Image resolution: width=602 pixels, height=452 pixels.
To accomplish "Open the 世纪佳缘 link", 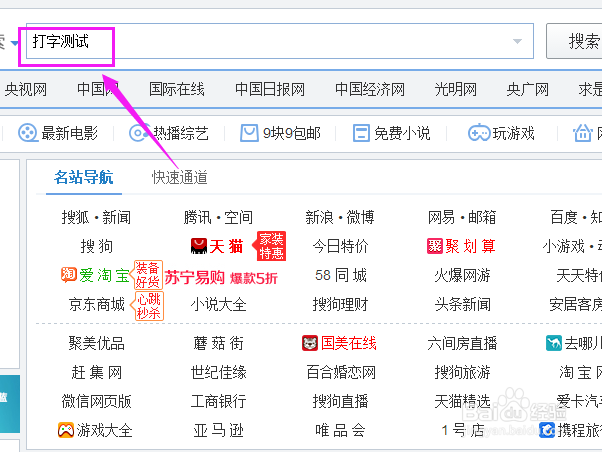I will [x=218, y=373].
